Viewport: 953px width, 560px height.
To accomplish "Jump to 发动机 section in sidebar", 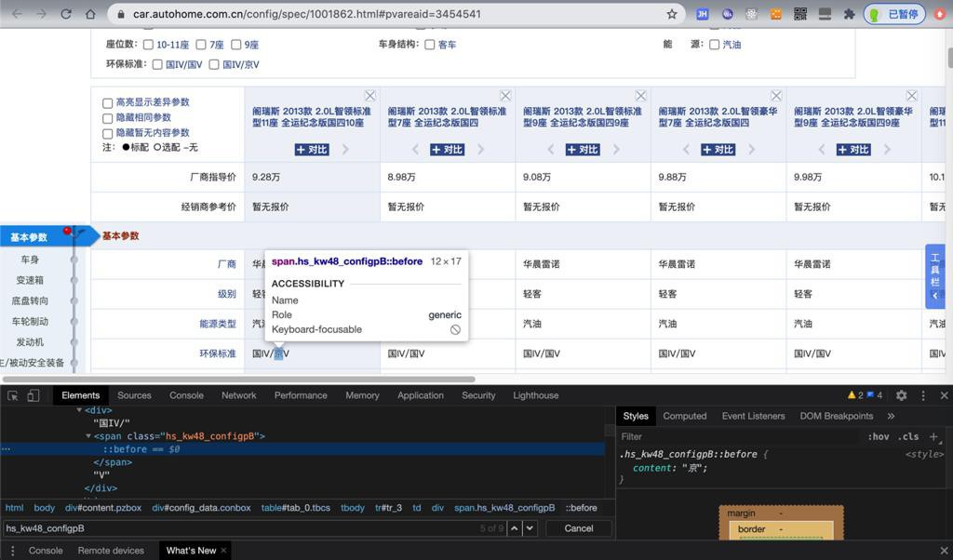I will pyautogui.click(x=30, y=342).
